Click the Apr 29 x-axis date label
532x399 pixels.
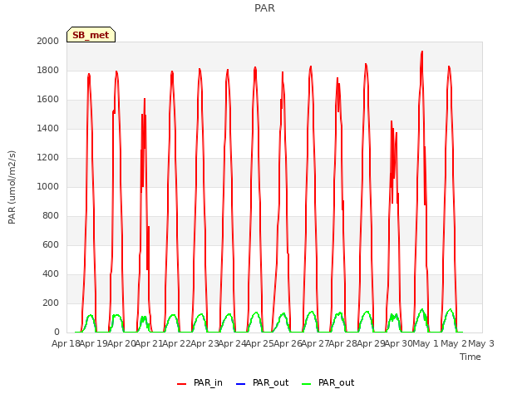click(371, 343)
